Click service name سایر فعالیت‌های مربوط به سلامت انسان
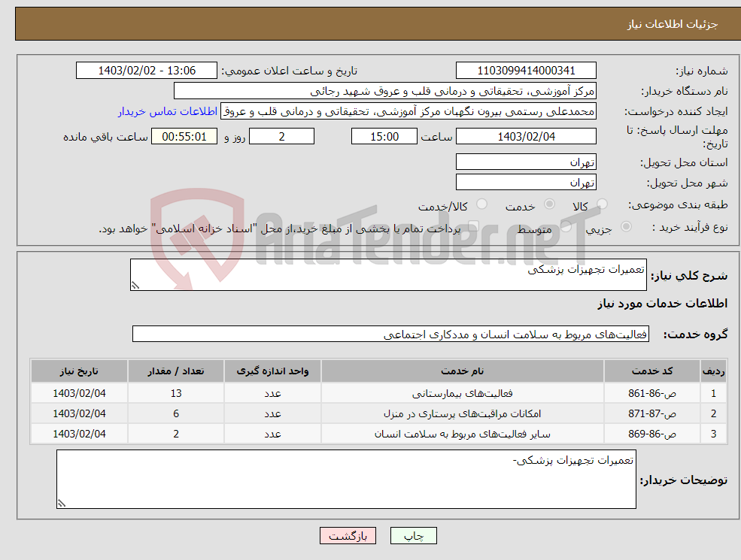Viewport: 741px width, 560px height. tap(462, 434)
